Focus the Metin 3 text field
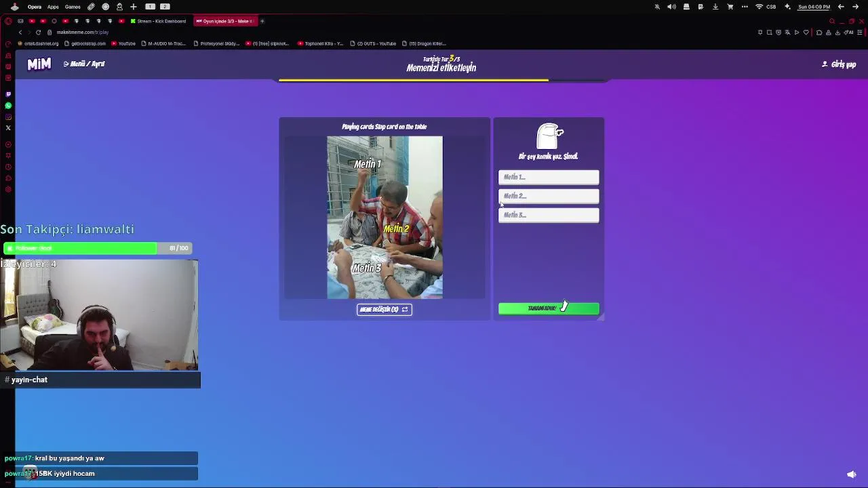Screen dimensions: 868x488 549,215
